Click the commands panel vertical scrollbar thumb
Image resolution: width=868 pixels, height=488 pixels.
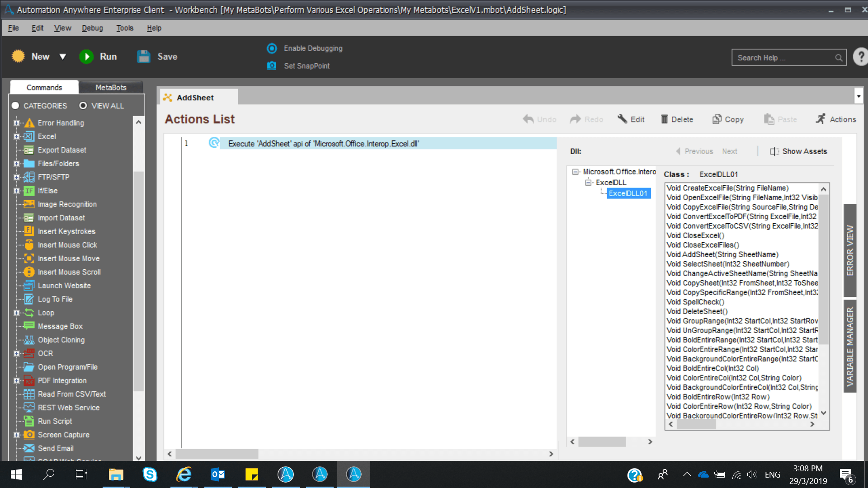pyautogui.click(x=139, y=281)
